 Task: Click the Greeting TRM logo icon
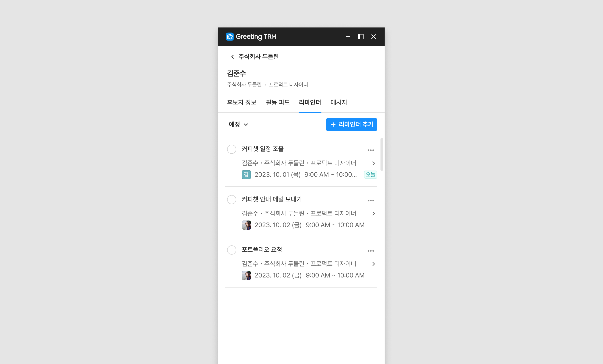[230, 37]
